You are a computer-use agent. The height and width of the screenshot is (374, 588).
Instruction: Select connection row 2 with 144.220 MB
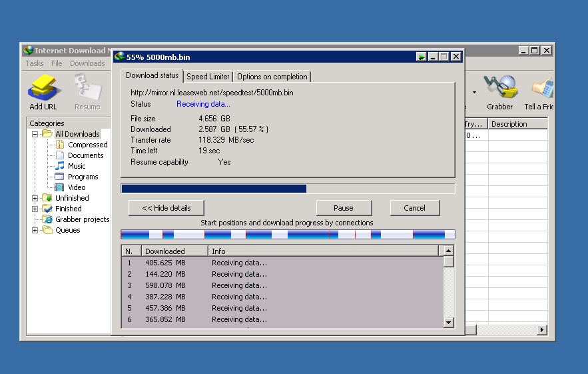[282, 274]
